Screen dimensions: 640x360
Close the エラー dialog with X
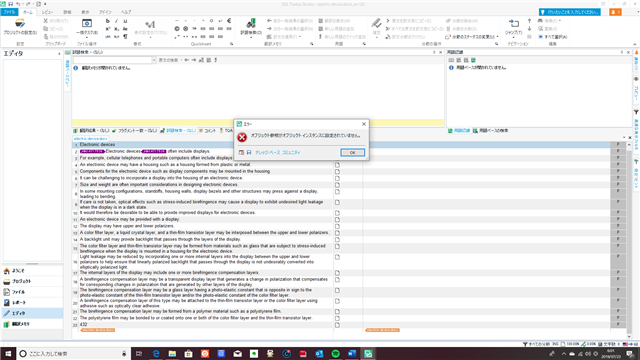pyautogui.click(x=364, y=124)
